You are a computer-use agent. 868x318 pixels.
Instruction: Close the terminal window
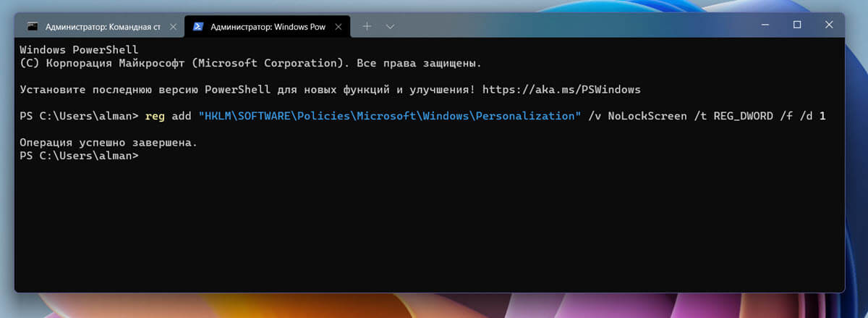click(x=830, y=25)
